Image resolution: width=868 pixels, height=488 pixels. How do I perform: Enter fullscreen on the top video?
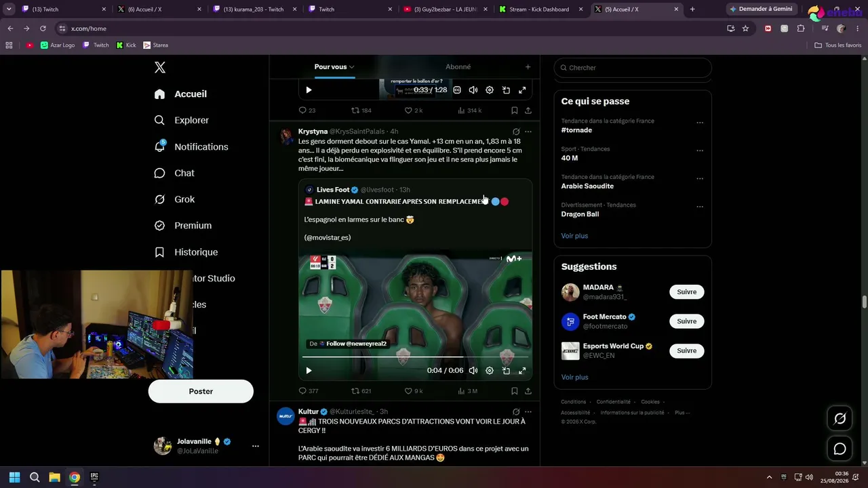click(522, 90)
